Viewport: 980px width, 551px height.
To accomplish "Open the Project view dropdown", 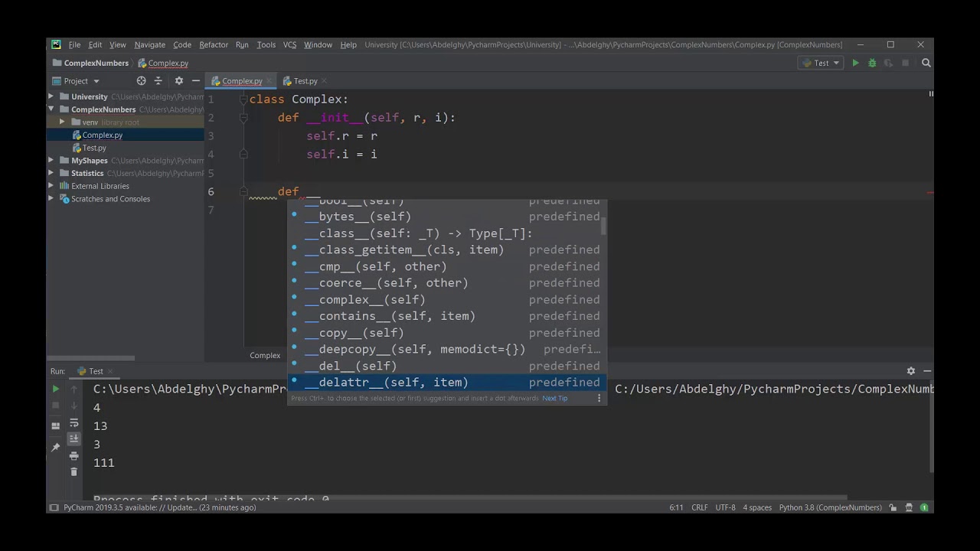I will 76,80.
